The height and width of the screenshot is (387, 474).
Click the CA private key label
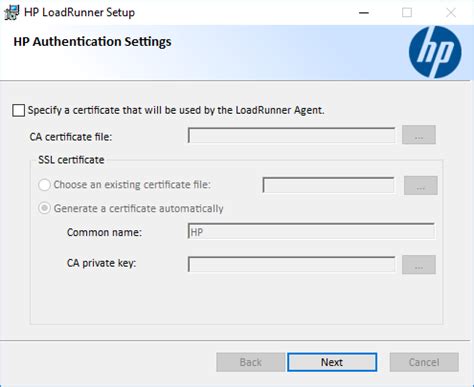point(102,263)
